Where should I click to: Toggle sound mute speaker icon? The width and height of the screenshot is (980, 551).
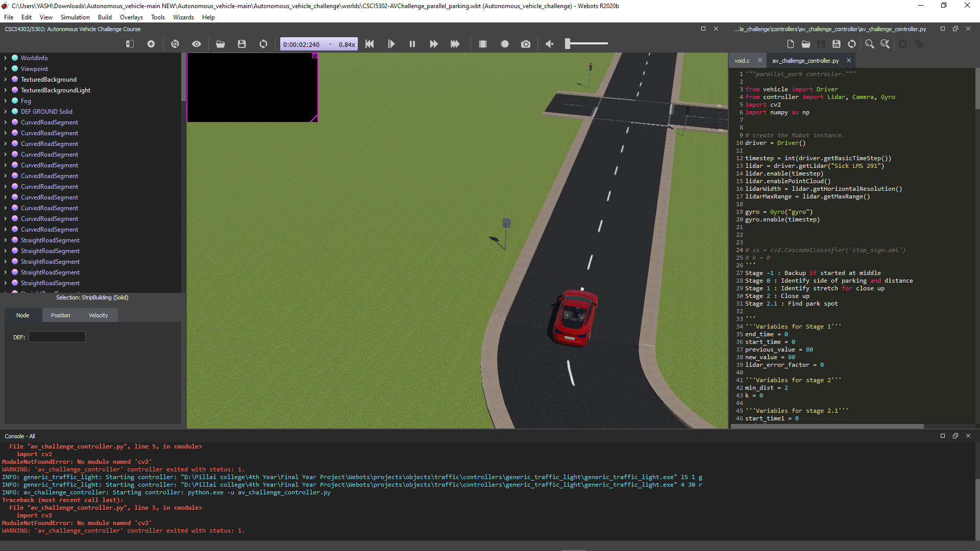coord(550,44)
